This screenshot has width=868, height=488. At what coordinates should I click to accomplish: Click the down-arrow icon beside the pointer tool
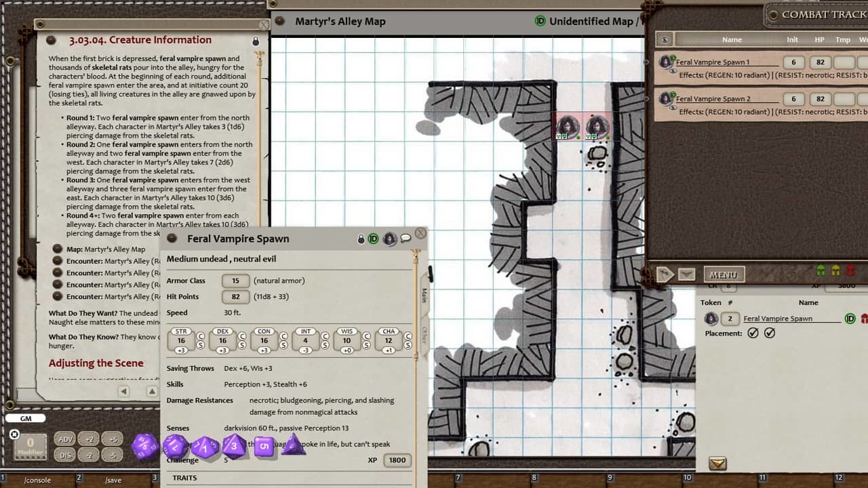coord(686,274)
